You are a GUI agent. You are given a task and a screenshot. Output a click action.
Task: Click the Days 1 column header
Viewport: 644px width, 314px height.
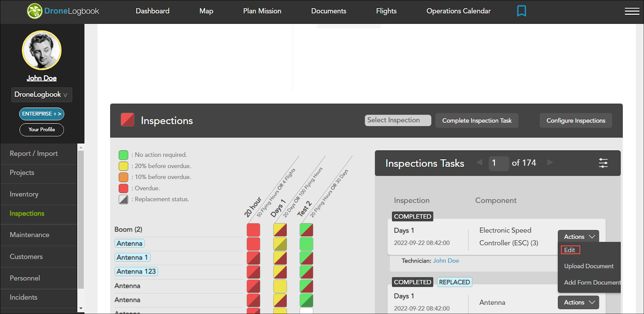pyautogui.click(x=278, y=208)
